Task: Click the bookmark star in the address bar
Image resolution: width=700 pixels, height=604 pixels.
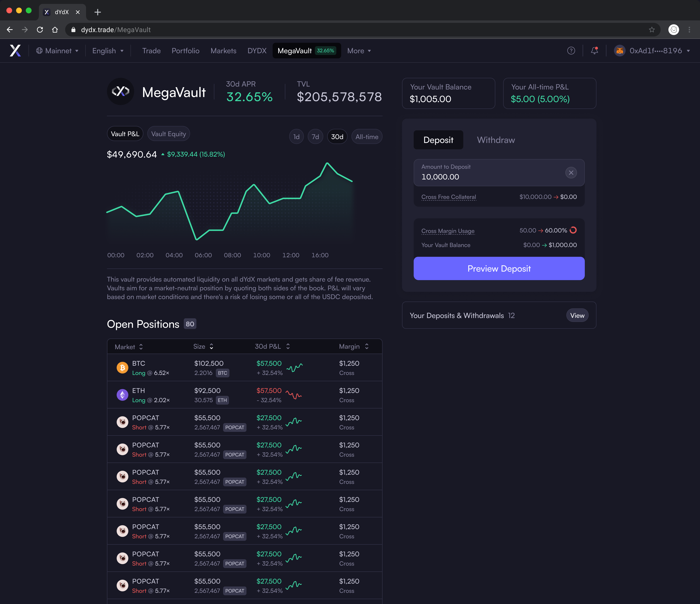Action: click(652, 30)
